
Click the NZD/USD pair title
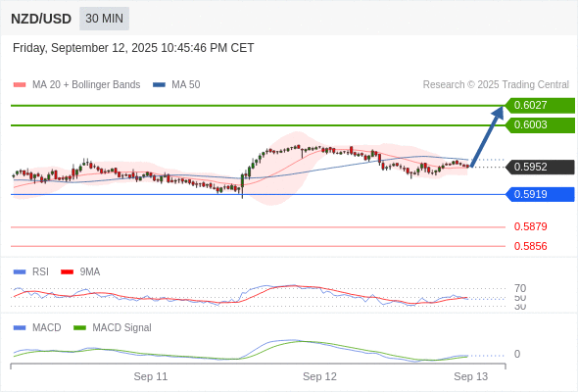(41, 19)
